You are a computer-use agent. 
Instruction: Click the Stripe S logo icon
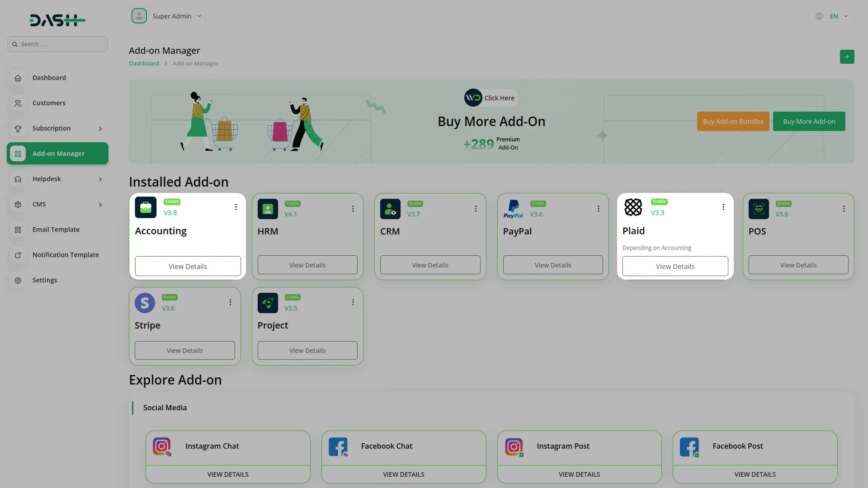tap(145, 303)
